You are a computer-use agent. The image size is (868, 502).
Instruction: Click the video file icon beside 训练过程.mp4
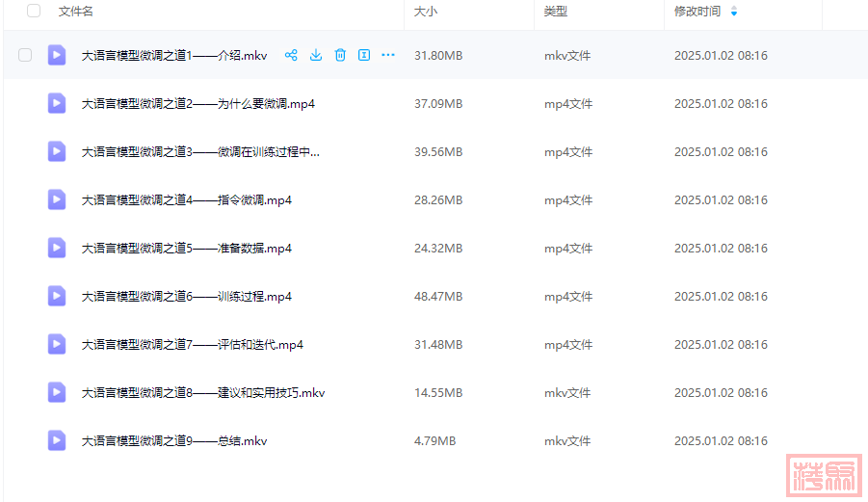[x=57, y=296]
